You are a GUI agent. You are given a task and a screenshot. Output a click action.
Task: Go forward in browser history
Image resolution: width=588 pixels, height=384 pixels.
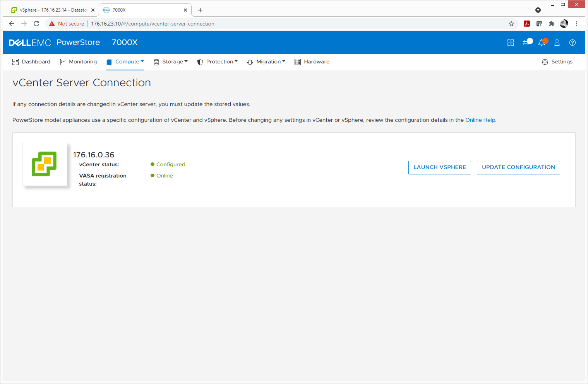pyautogui.click(x=24, y=24)
